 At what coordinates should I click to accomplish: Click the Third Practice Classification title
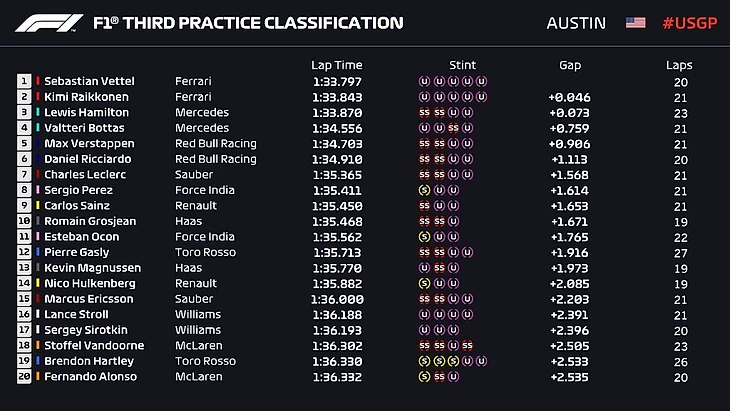pos(248,23)
